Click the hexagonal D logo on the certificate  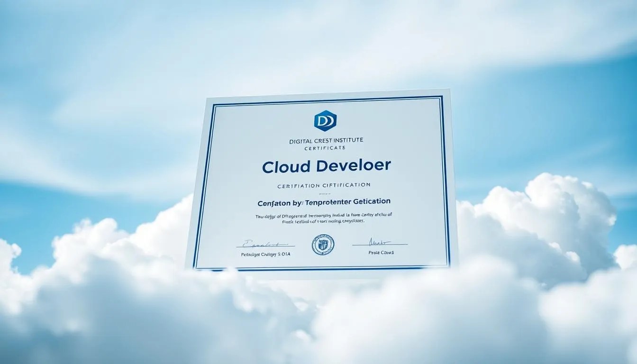[325, 120]
